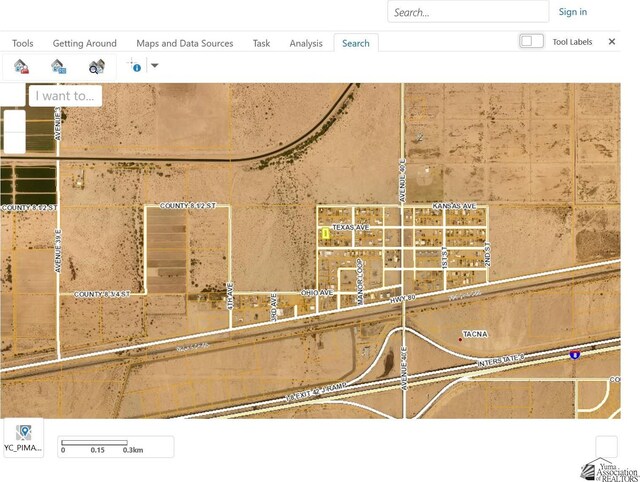The image size is (640, 482).
Task: Open the I want to... menu
Action: (65, 96)
